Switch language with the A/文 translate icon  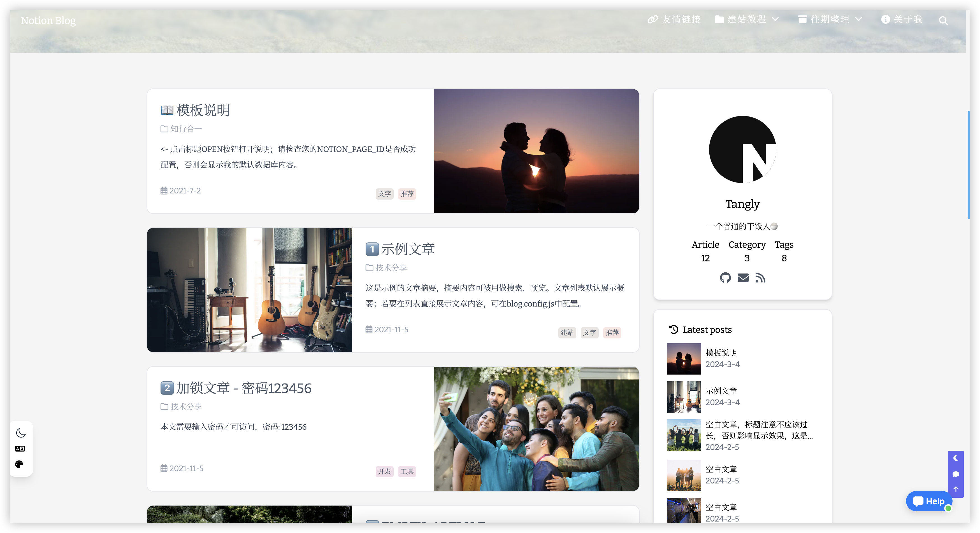20,449
